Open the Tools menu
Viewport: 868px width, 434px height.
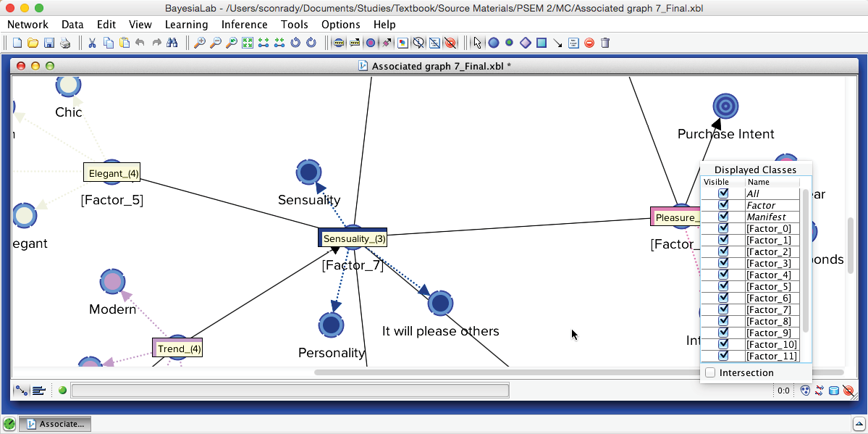click(294, 25)
